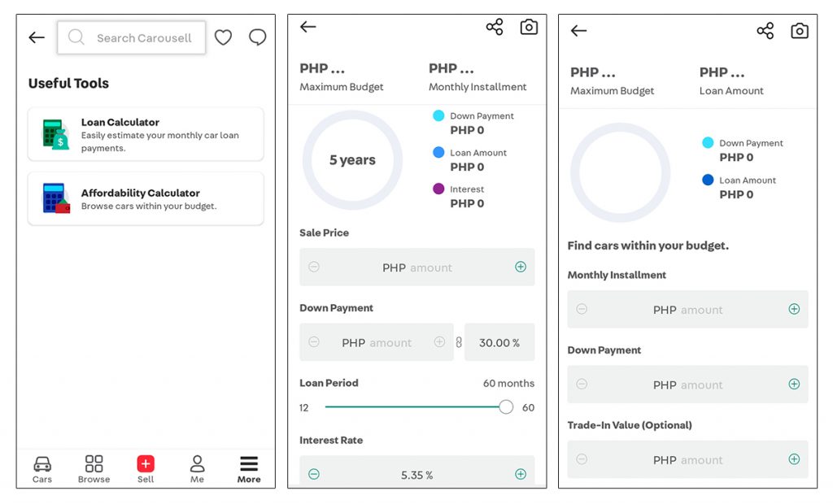Select the Sell plus icon in bottom navigation
The width and height of the screenshot is (833, 504).
coord(146,463)
